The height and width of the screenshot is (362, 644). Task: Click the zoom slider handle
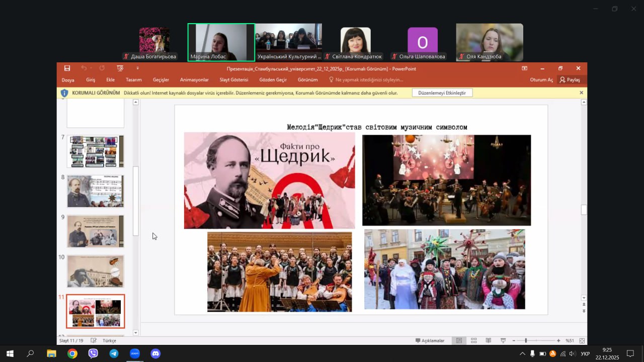[x=526, y=340]
